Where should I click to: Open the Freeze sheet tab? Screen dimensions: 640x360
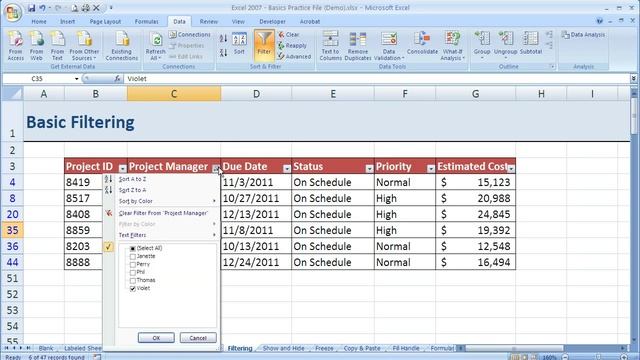(x=324, y=348)
